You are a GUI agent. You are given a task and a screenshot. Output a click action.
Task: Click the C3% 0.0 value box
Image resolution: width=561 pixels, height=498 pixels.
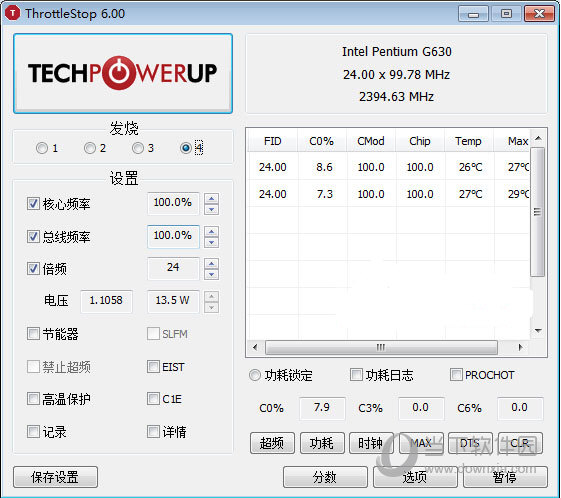tap(421, 408)
